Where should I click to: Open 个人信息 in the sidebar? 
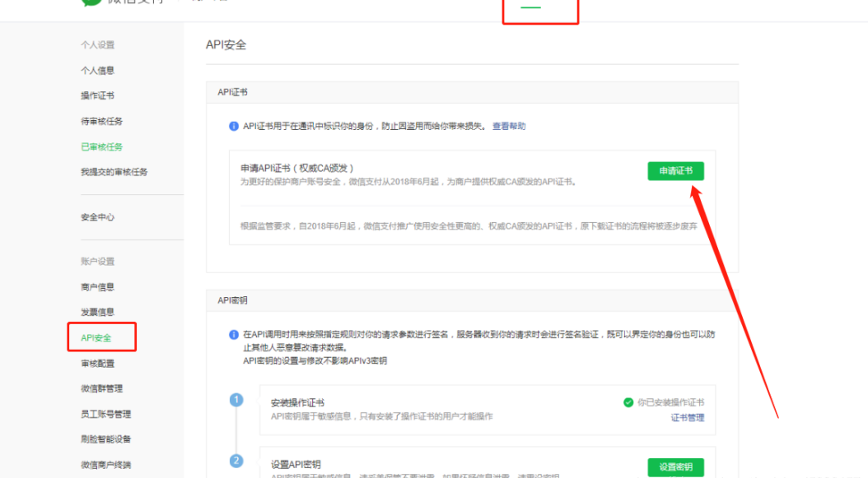tap(97, 71)
